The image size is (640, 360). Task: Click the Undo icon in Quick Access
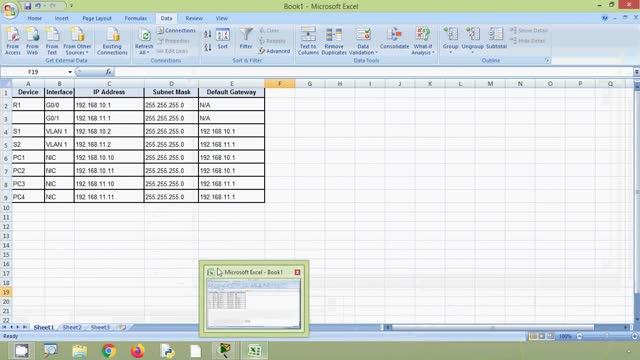coord(38,6)
